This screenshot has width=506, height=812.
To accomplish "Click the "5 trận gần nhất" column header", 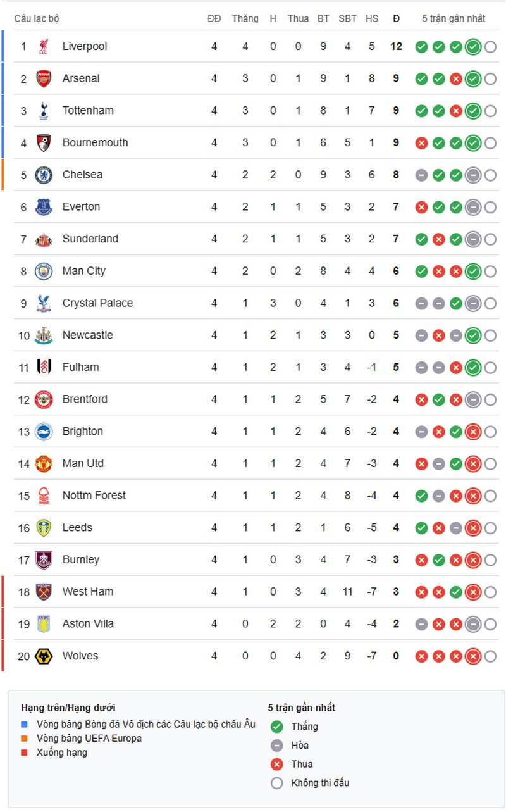I will pyautogui.click(x=454, y=18).
